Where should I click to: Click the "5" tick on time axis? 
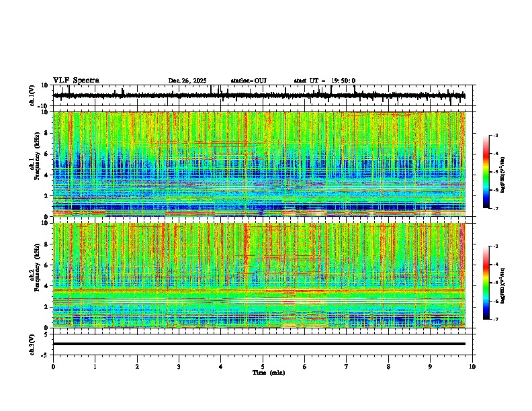263,367
